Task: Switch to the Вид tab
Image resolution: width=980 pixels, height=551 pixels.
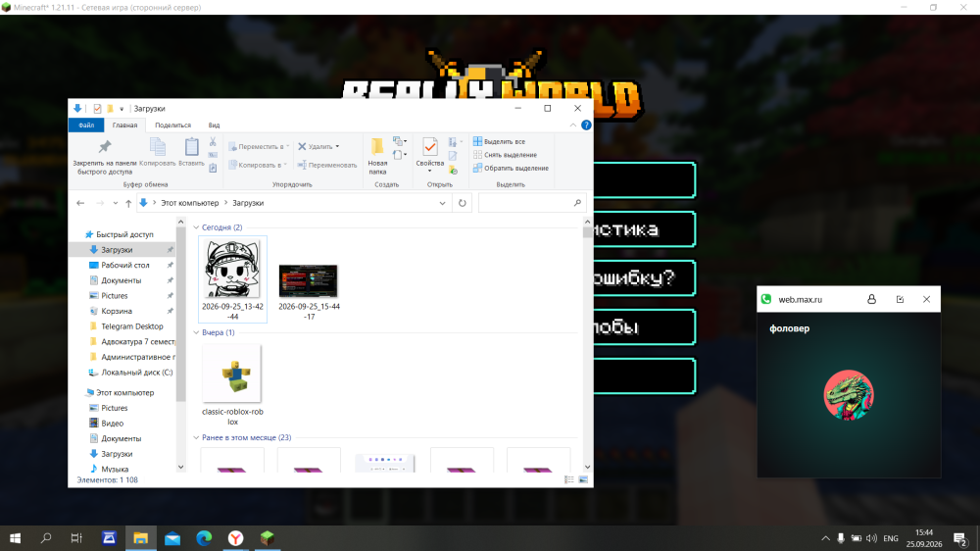Action: pyautogui.click(x=214, y=125)
